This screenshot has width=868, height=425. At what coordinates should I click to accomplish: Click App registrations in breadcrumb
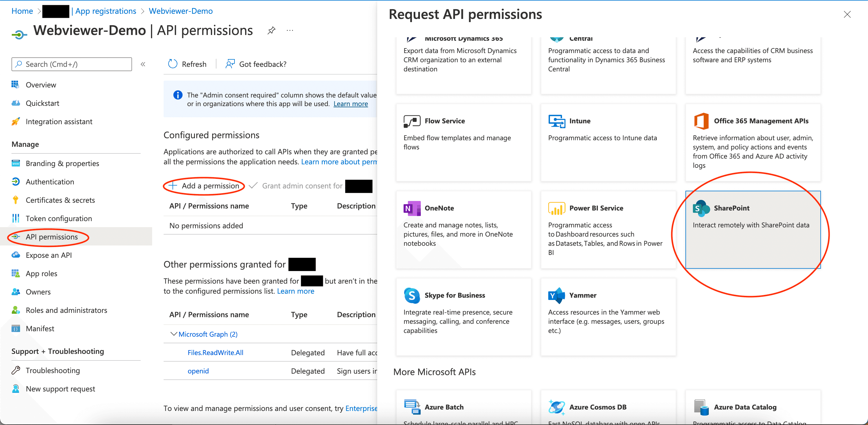click(x=105, y=11)
